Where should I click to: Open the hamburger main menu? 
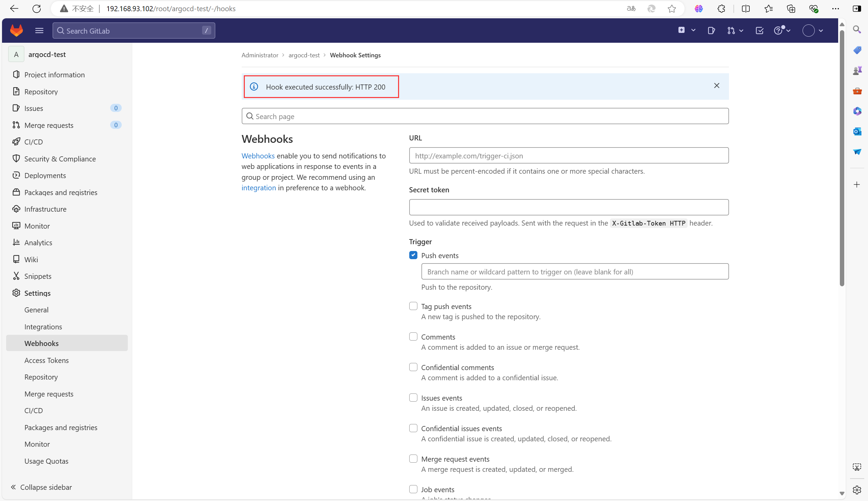39,31
